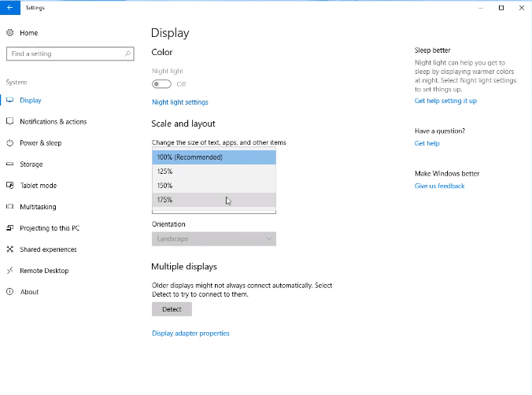This screenshot has width=532, height=395.
Task: Click the Remote Desktop icon
Action: [10, 271]
